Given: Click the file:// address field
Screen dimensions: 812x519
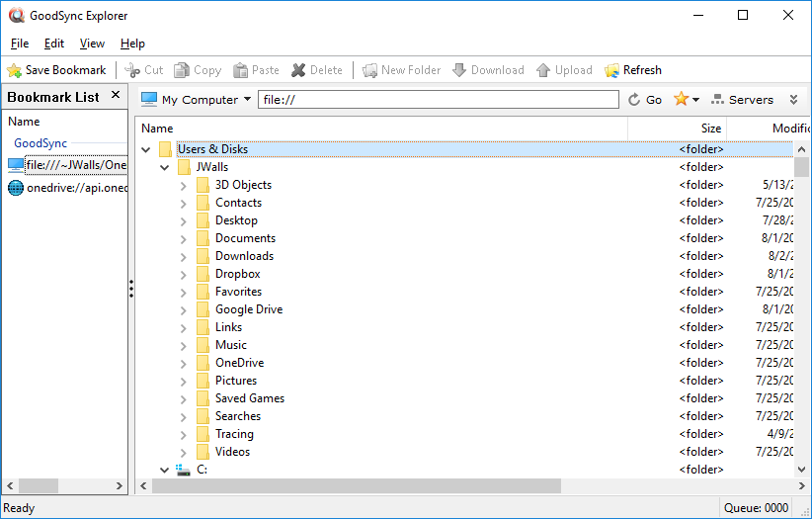Looking at the screenshot, I should 440,100.
